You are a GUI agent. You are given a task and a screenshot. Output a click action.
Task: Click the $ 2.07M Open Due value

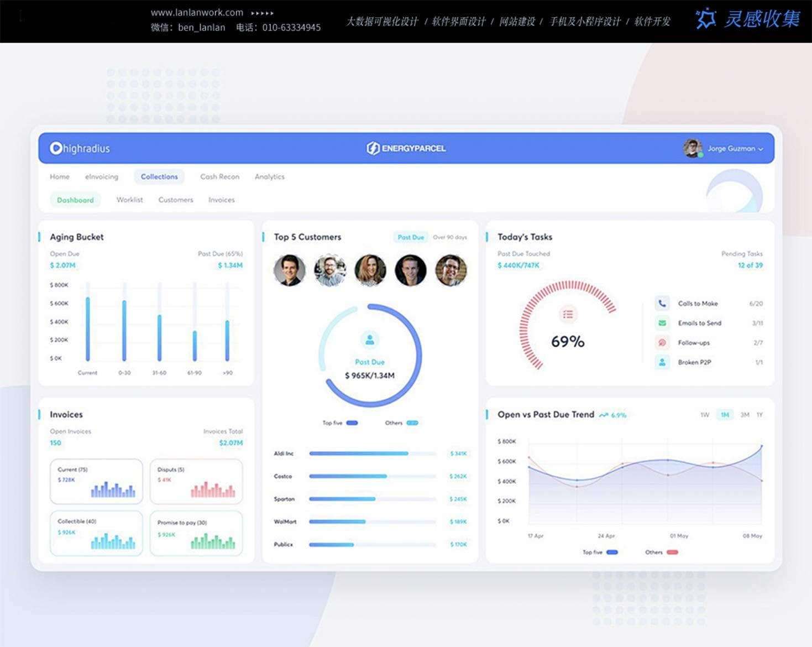point(62,265)
